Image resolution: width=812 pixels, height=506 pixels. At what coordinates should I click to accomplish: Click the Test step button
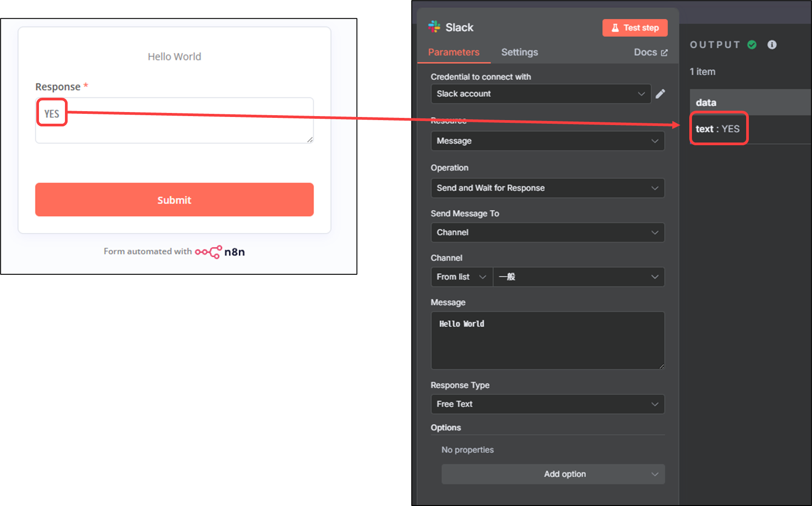pos(635,28)
